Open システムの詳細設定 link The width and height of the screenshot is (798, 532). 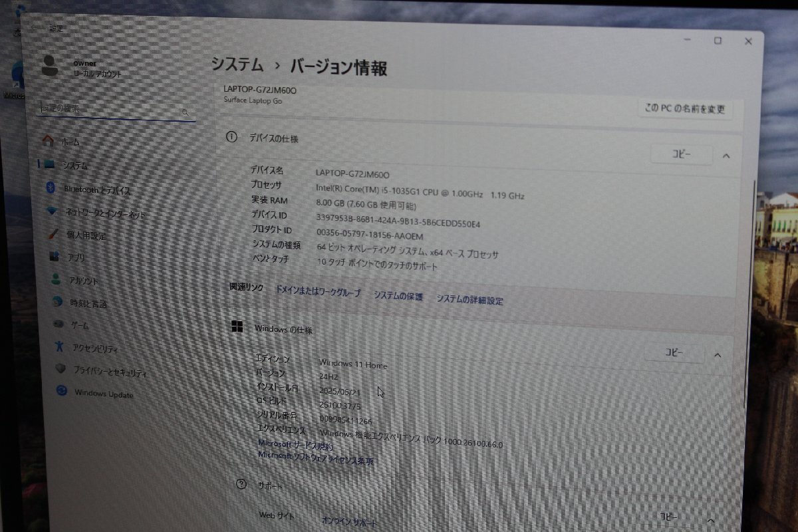tap(469, 300)
